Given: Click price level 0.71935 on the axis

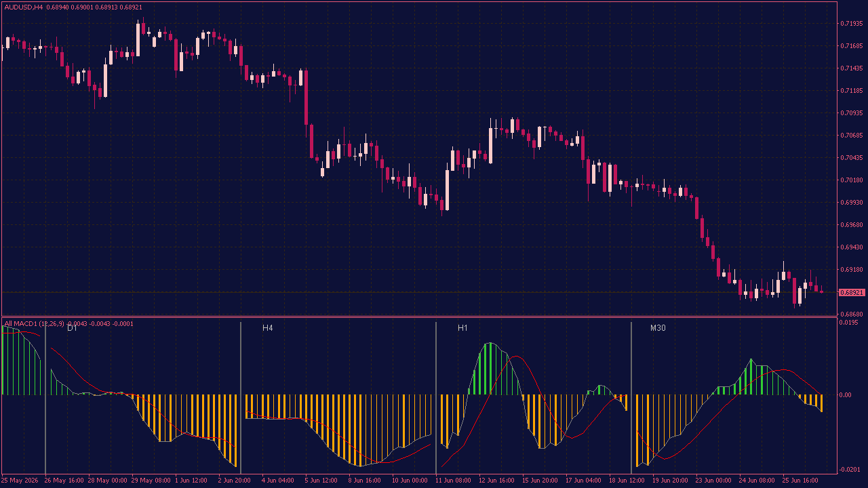Looking at the screenshot, I should pyautogui.click(x=852, y=24).
